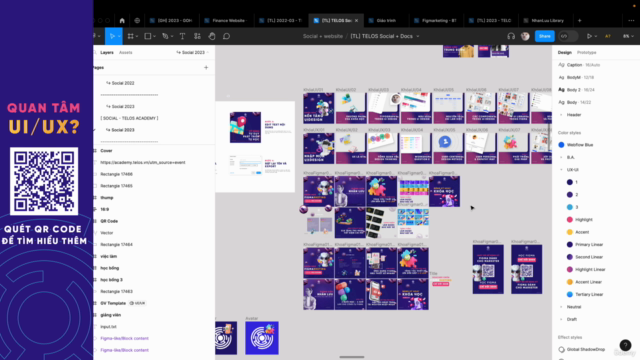This screenshot has height=360, width=640.
Task: Click component icon beside CV Template layer
Action: coord(132,303)
